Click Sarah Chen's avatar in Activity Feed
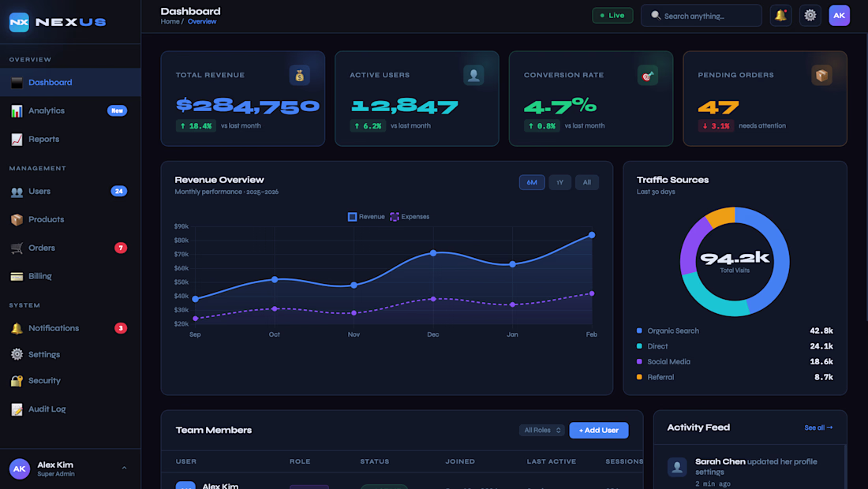This screenshot has width=868, height=489. (x=677, y=468)
